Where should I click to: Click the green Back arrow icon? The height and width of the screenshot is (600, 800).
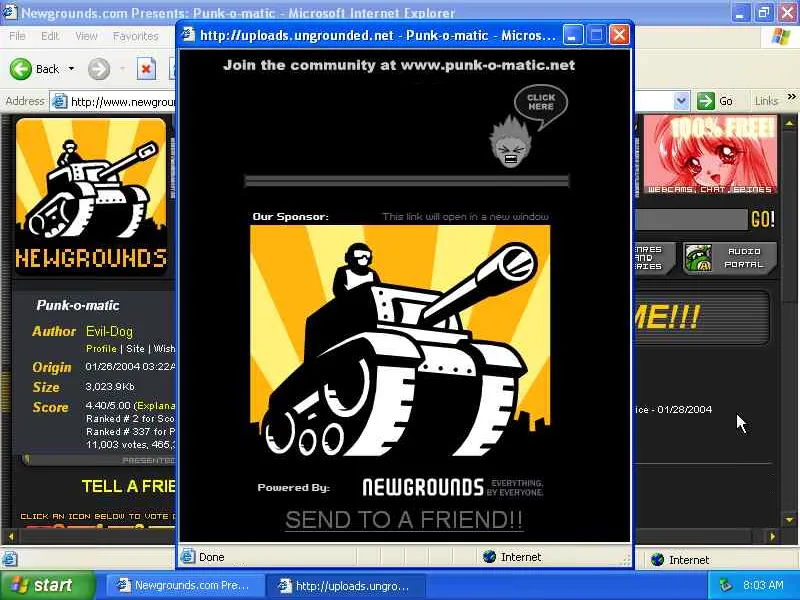(x=21, y=69)
